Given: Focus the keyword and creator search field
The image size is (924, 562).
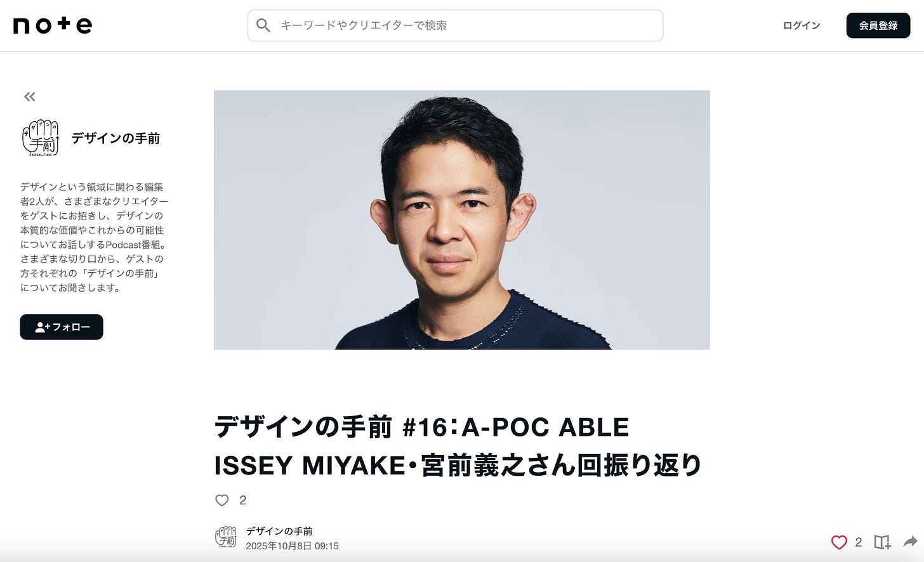Looking at the screenshot, I should (455, 25).
